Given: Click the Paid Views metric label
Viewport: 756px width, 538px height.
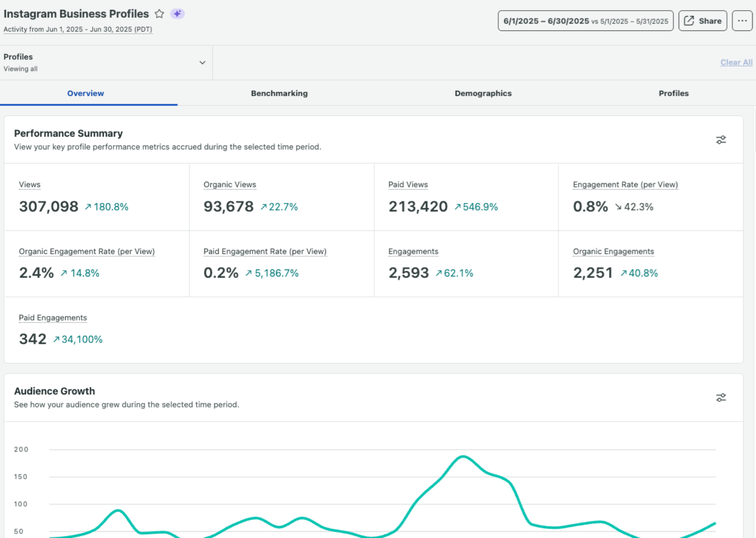Looking at the screenshot, I should coord(408,184).
